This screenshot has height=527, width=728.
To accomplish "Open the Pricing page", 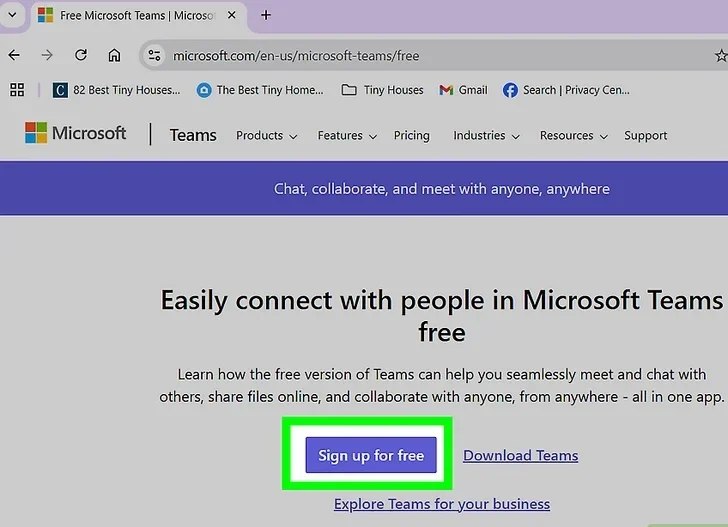I will point(412,136).
